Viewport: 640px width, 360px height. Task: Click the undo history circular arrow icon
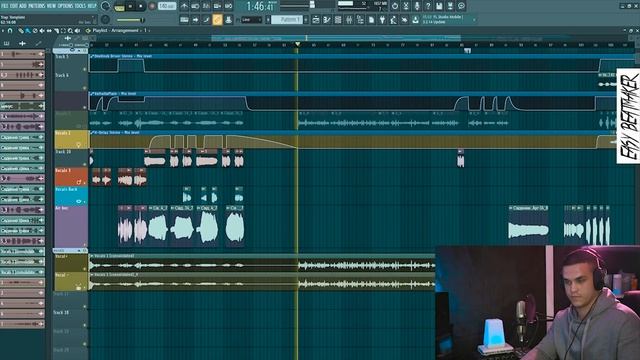point(395,6)
